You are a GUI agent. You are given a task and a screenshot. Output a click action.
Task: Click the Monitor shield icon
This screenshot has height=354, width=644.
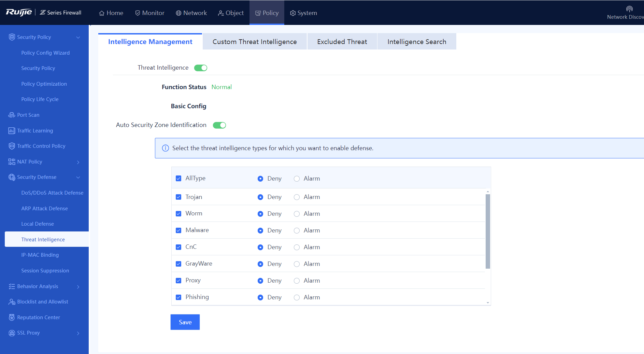tap(138, 13)
